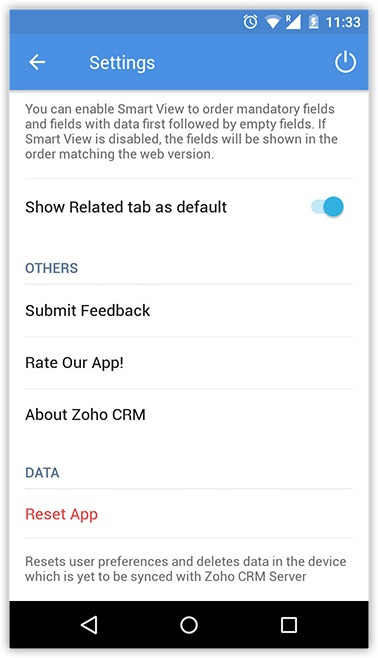378x658 pixels.
Task: Tap the recent apps square button
Action: pos(289,625)
